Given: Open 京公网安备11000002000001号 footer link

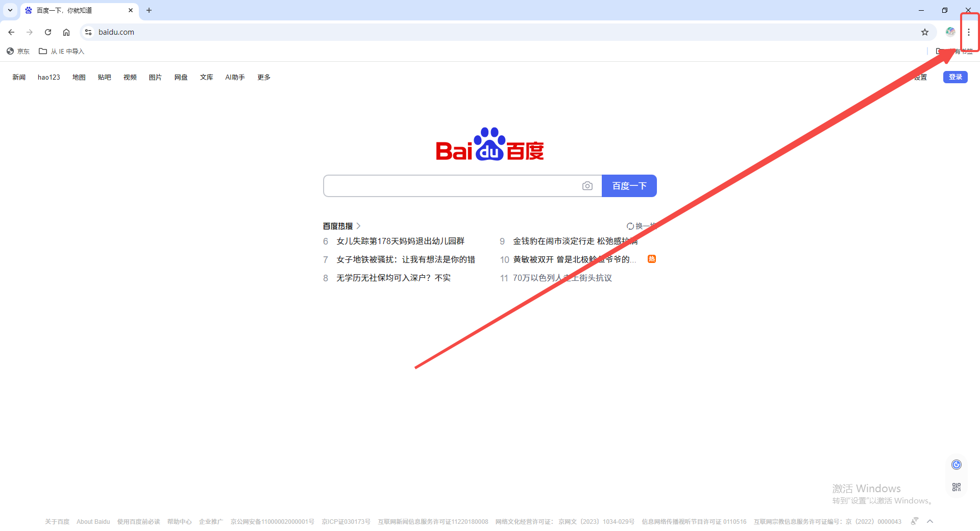Looking at the screenshot, I should [273, 522].
